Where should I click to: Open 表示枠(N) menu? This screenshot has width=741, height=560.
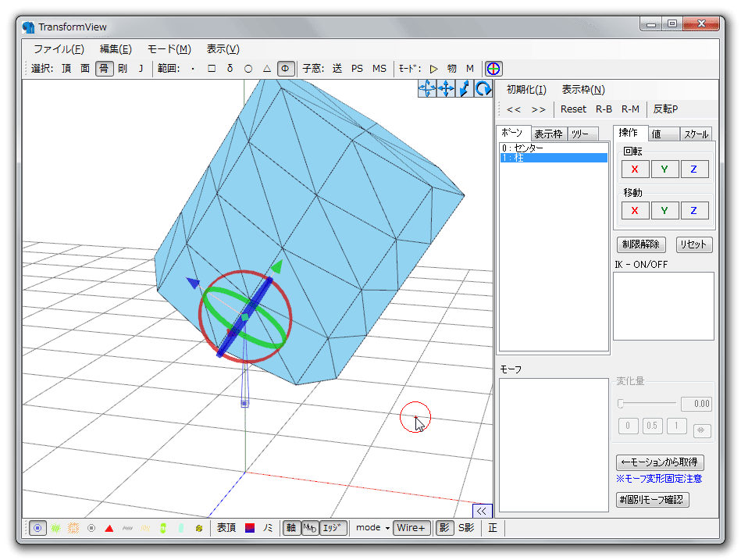[x=583, y=90]
